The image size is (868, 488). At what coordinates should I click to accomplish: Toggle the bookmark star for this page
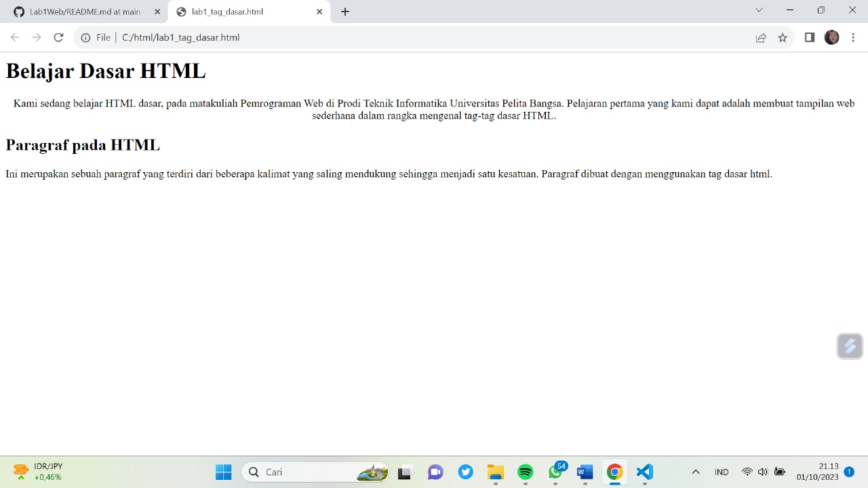pos(783,37)
